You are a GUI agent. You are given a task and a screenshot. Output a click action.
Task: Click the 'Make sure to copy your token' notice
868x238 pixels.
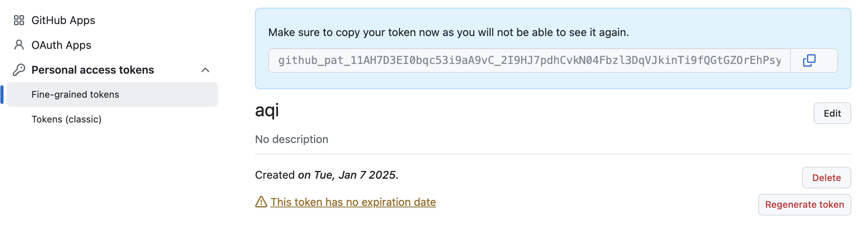point(448,32)
